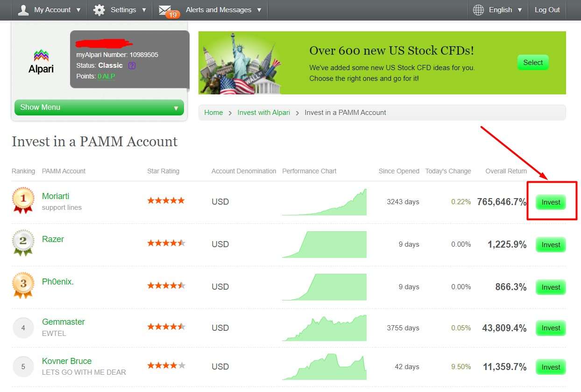Open the Settings dropdown menu
This screenshot has width=581, height=392.
tap(120, 10)
